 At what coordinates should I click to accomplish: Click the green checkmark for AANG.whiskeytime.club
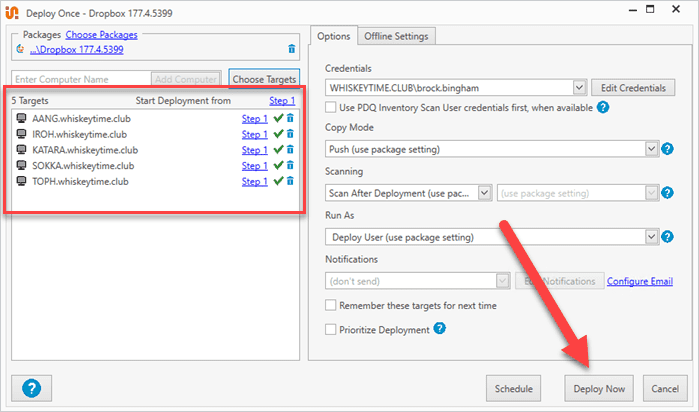coord(279,118)
